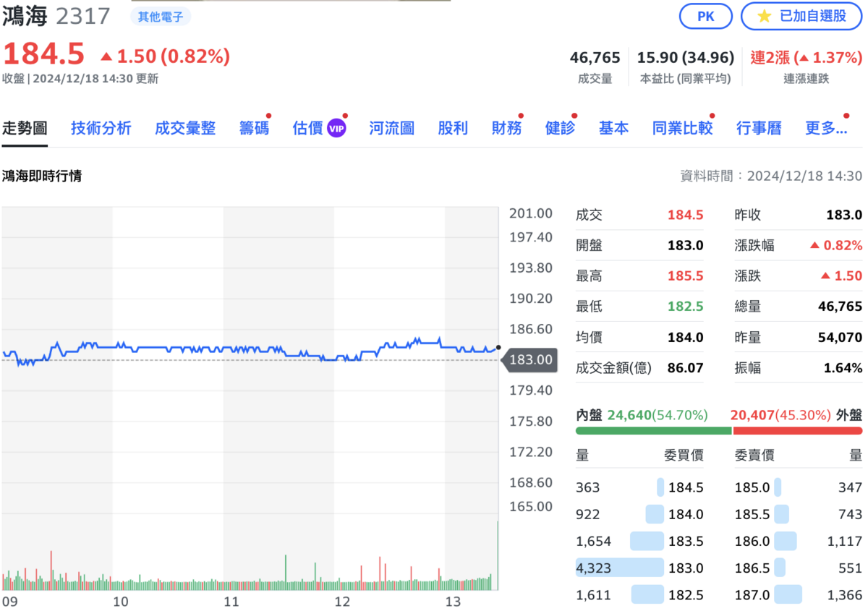Image resolution: width=868 pixels, height=611 pixels.
Task: Click the 鴻海 stock name heading
Action: point(25,16)
